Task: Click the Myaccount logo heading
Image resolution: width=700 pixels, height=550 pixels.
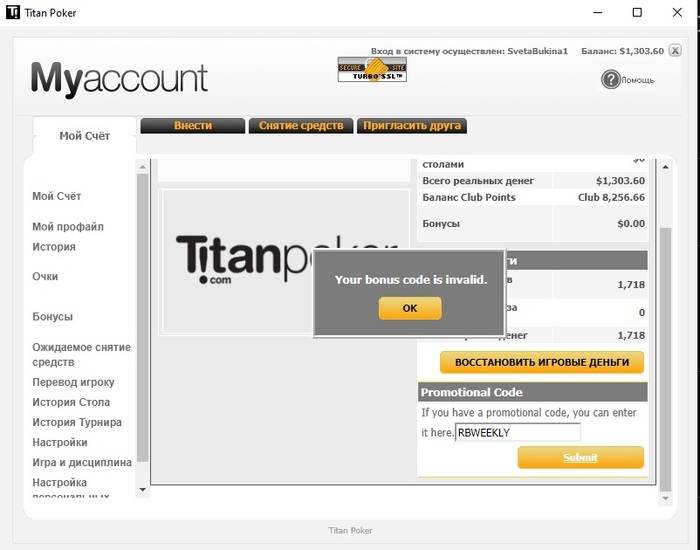Action: [x=119, y=79]
